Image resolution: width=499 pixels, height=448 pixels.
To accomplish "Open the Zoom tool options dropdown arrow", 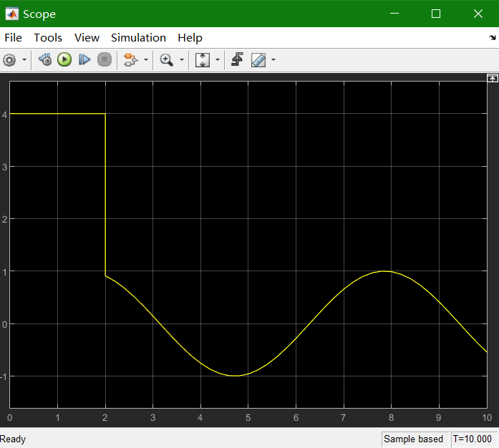I will [182, 59].
